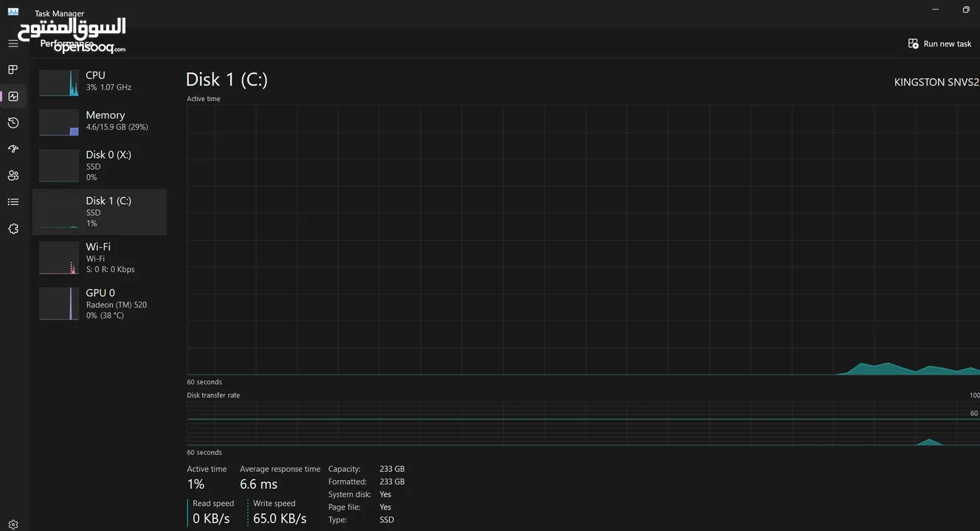Viewport: 980px width, 531px height.
Task: Select the Performance page icon
Action: tap(13, 96)
